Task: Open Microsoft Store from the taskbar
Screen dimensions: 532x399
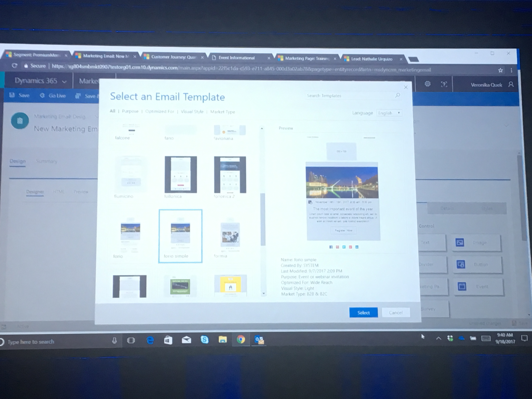Action: (x=168, y=340)
